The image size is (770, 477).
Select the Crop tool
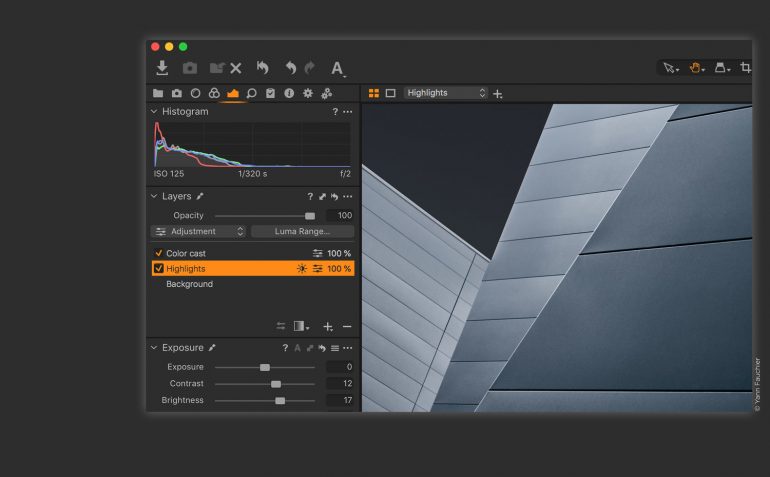(x=746, y=68)
